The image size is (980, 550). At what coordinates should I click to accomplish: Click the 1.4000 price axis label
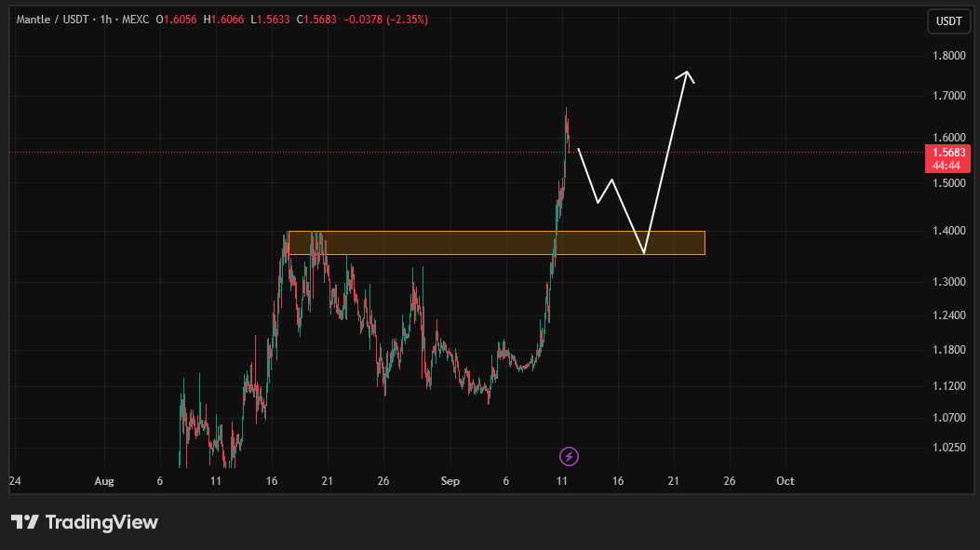[947, 231]
